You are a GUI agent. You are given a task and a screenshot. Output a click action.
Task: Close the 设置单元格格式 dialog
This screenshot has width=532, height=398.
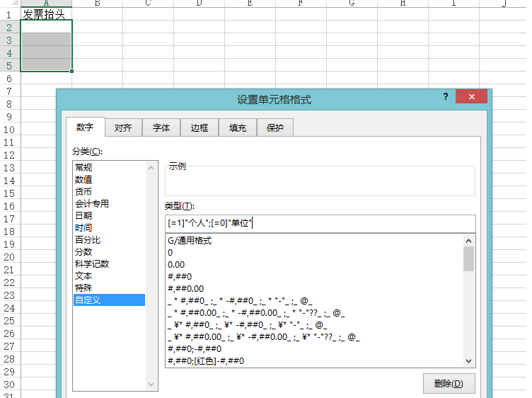click(472, 97)
